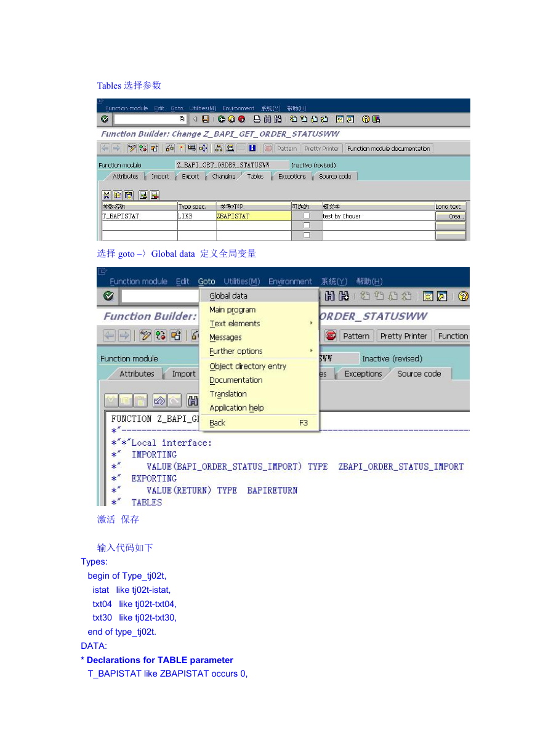Tick optional checkbox in third parameter row
The height and width of the screenshot is (756, 535).
(x=307, y=235)
